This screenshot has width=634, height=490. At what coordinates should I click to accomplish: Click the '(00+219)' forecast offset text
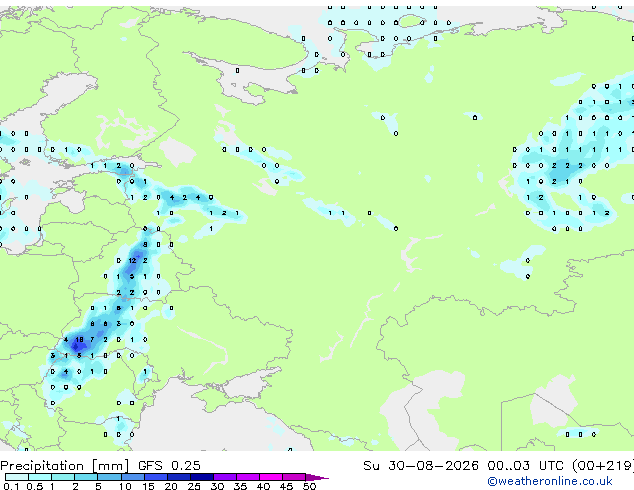click(603, 466)
